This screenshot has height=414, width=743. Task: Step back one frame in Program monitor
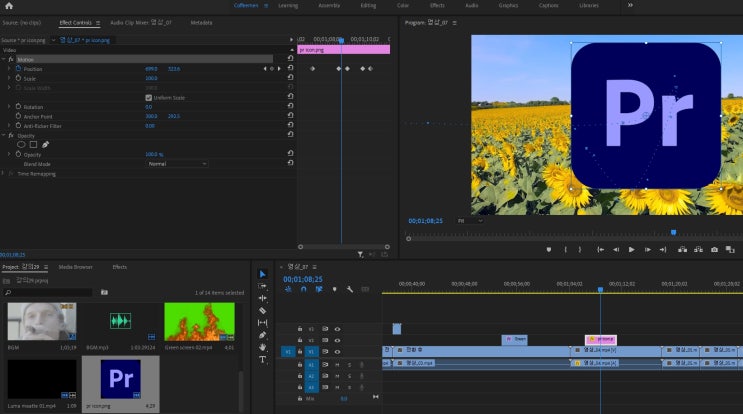tap(616, 250)
